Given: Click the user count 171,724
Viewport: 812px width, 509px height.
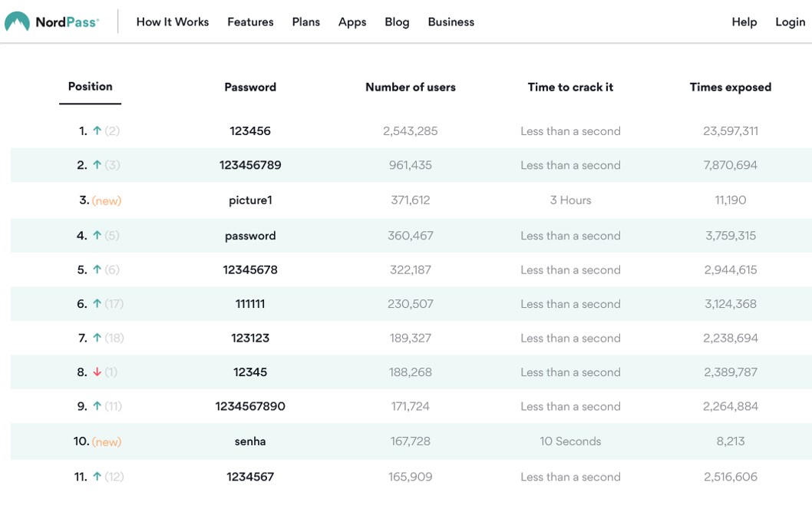Looking at the screenshot, I should pos(410,407).
